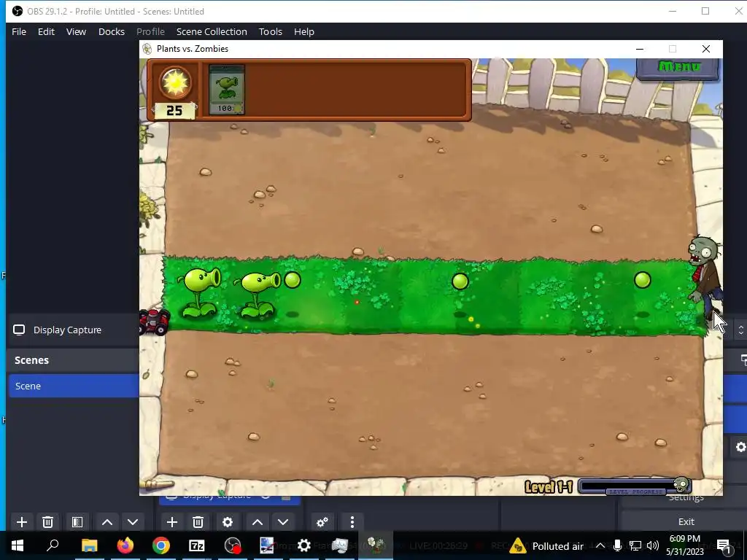Click the second peashooter on the lawn
Viewport: 747px width, 560px height.
[258, 295]
